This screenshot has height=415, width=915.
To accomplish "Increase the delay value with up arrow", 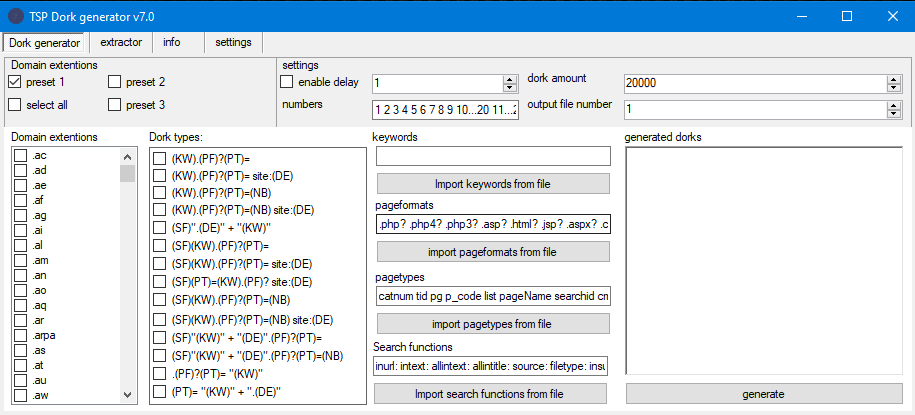I will 510,80.
